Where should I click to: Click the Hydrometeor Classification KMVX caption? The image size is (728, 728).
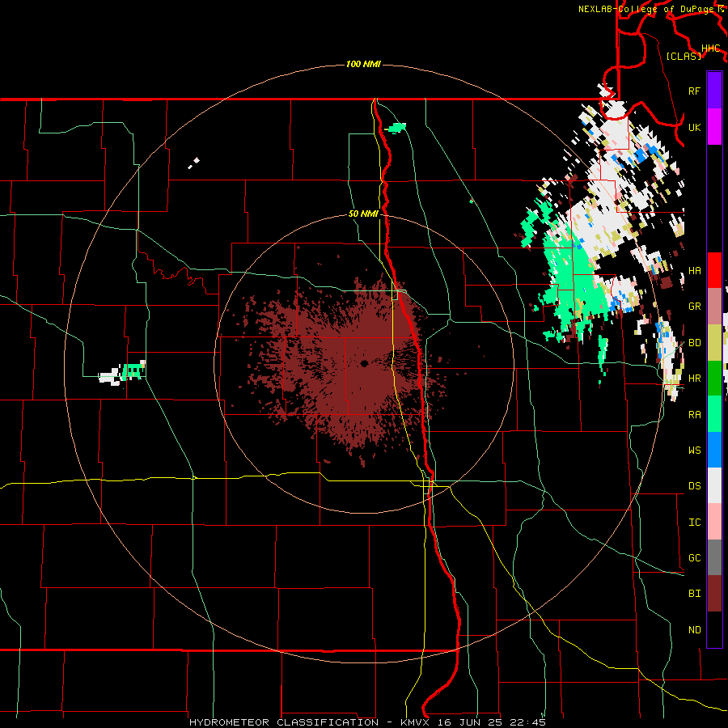coord(367,722)
